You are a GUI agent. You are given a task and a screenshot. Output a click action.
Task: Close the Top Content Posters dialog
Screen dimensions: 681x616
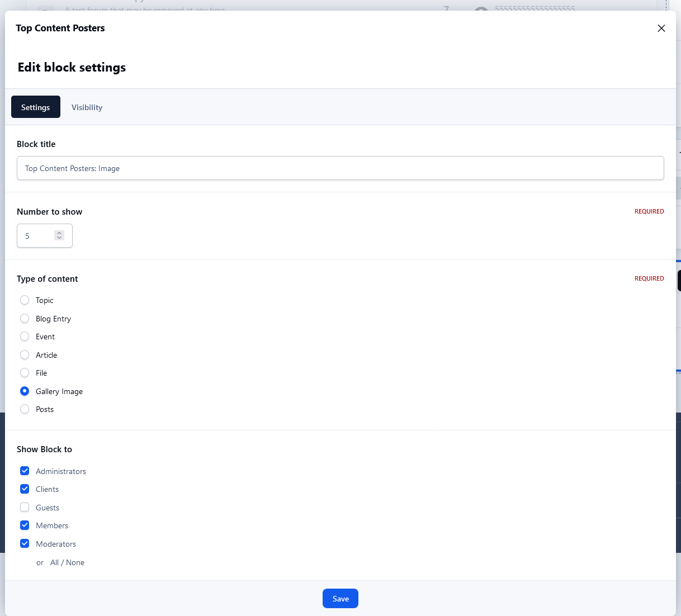661,29
